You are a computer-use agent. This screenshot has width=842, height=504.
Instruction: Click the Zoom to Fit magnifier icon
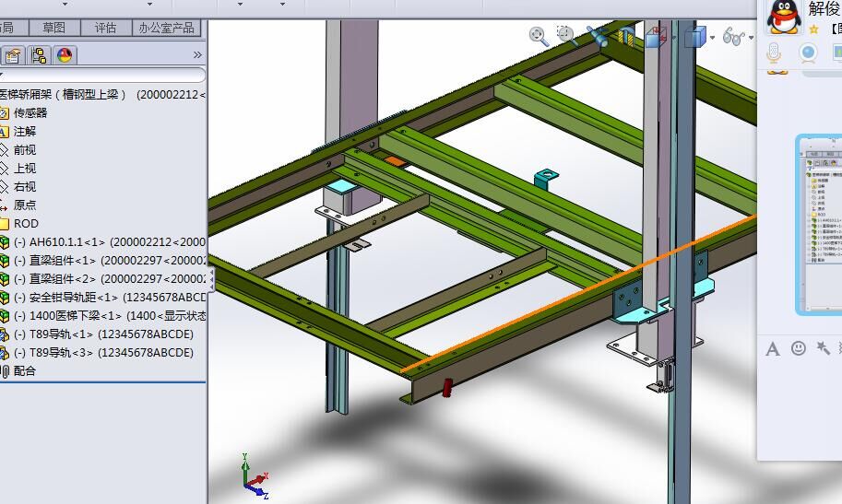539,36
